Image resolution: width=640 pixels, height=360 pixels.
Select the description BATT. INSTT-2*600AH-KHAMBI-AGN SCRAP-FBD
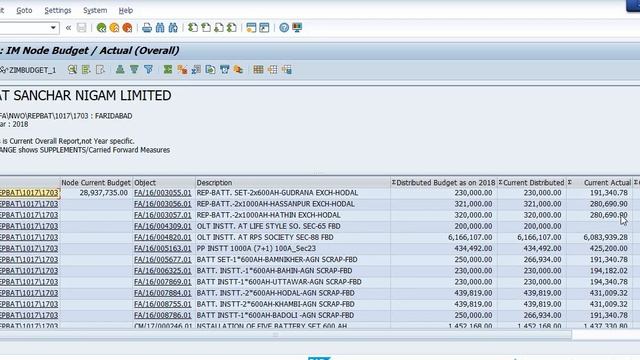point(276,304)
